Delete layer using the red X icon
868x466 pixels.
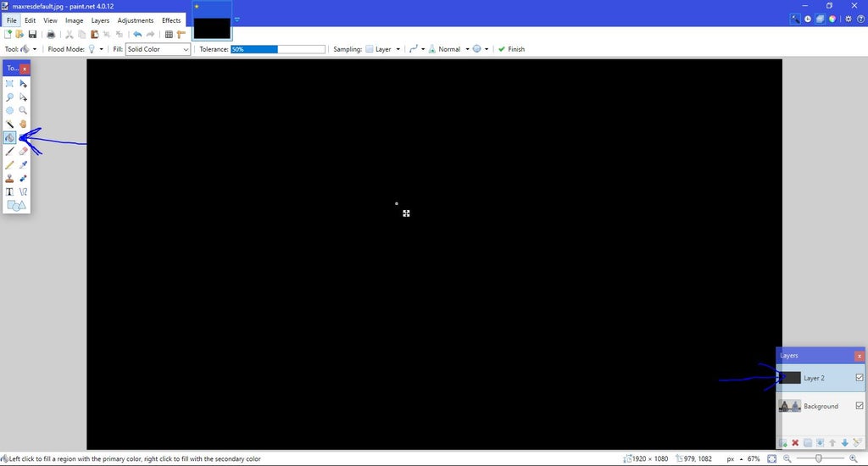coord(795,443)
